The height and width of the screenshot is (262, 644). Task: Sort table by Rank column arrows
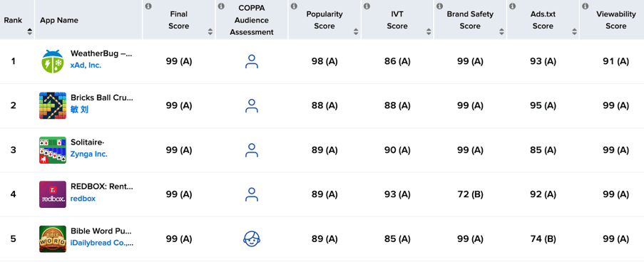(29, 31)
